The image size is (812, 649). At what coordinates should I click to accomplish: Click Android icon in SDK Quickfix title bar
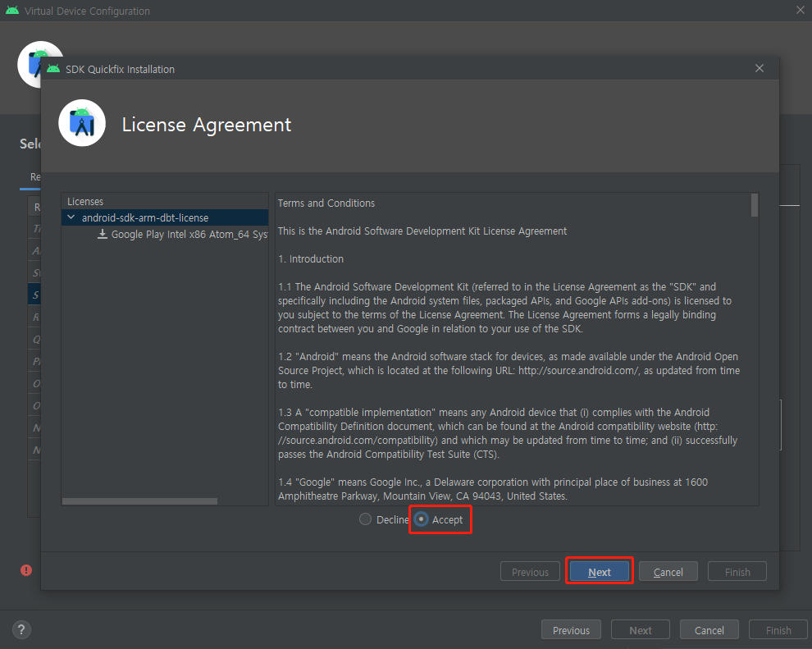(x=53, y=69)
